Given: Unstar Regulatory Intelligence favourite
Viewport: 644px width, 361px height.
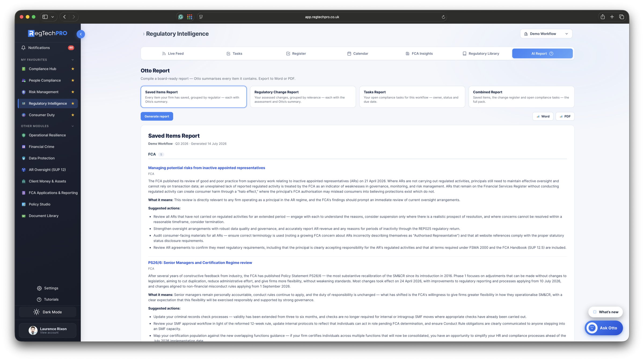Looking at the screenshot, I should pyautogui.click(x=73, y=103).
